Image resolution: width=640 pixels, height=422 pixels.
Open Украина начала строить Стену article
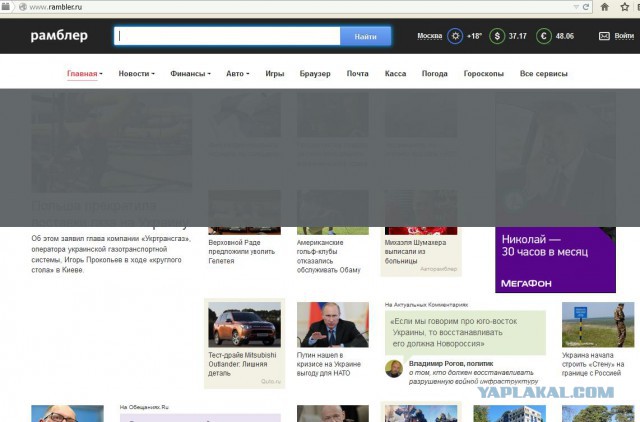593,364
